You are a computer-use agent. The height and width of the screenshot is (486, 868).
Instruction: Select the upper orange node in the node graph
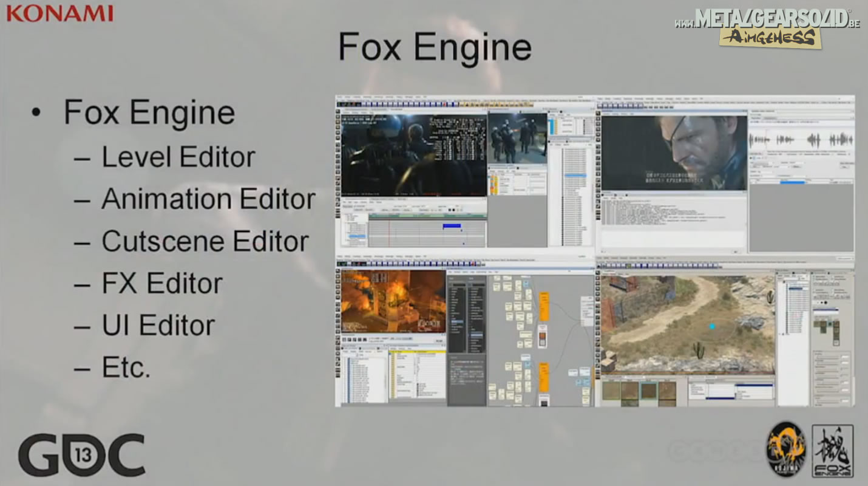point(544,306)
